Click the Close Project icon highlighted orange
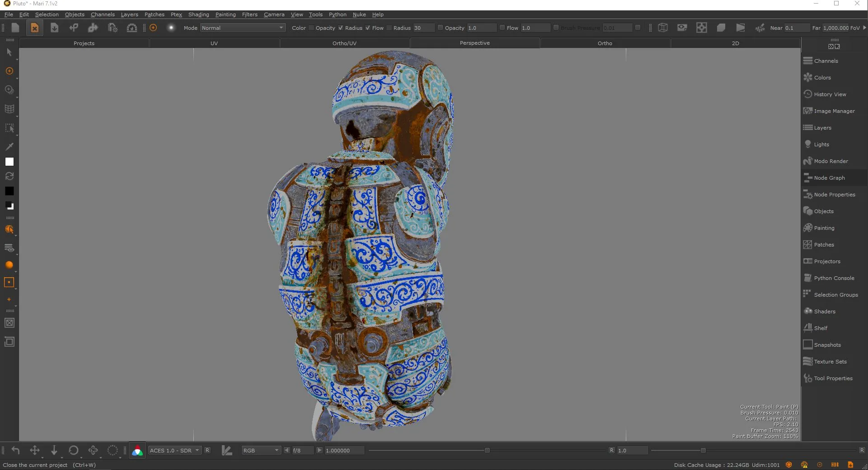This screenshot has height=470, width=868. (x=34, y=28)
